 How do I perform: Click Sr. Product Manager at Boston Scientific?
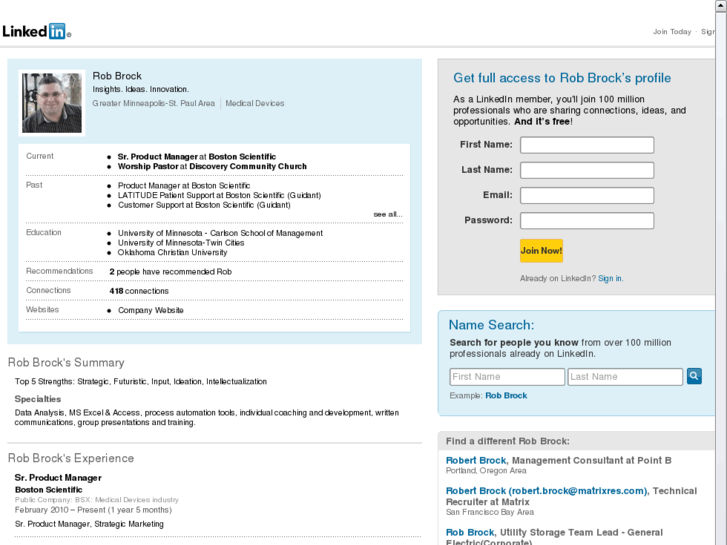coord(197,156)
